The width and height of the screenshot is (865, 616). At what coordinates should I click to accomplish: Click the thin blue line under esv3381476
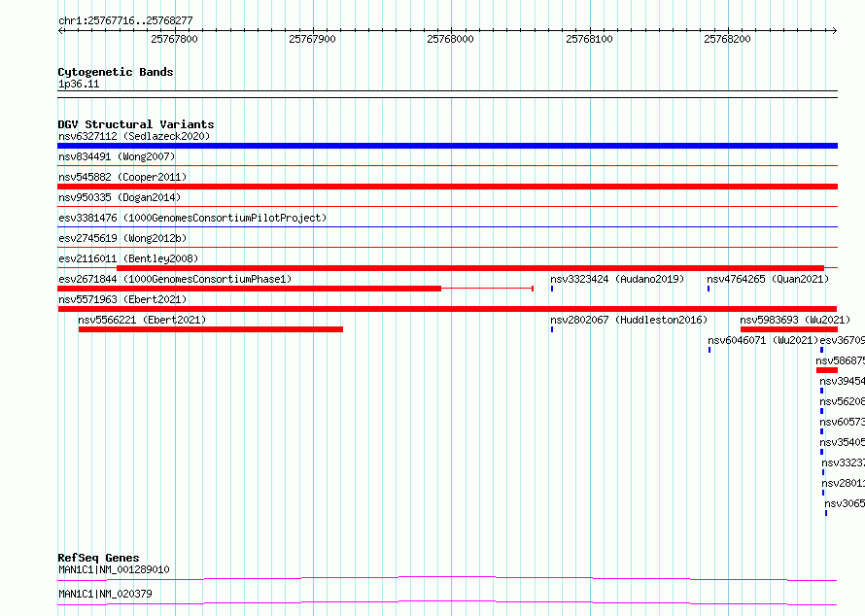(x=447, y=226)
